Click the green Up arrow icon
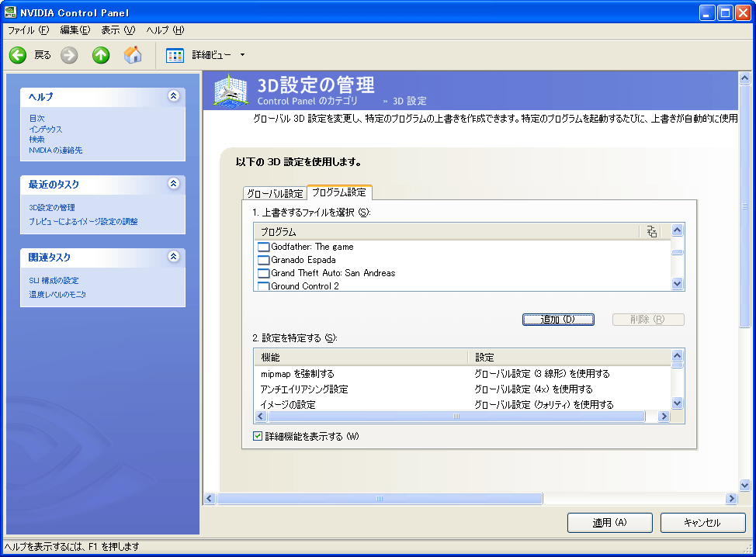Screen dimensions: 756x557 (x=101, y=55)
